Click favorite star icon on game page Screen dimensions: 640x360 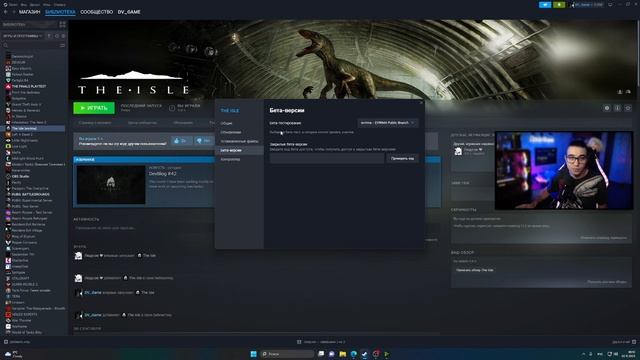pyautogui.click(x=628, y=108)
